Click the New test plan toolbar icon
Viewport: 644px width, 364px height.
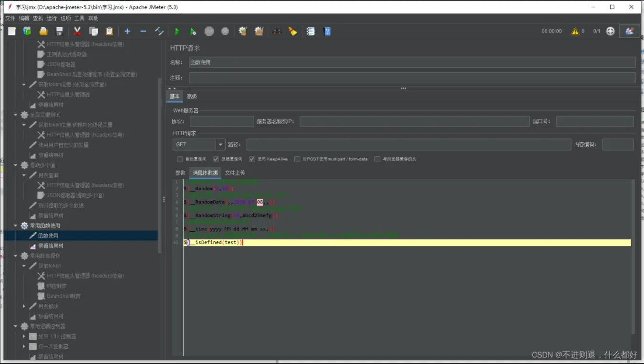(12, 31)
